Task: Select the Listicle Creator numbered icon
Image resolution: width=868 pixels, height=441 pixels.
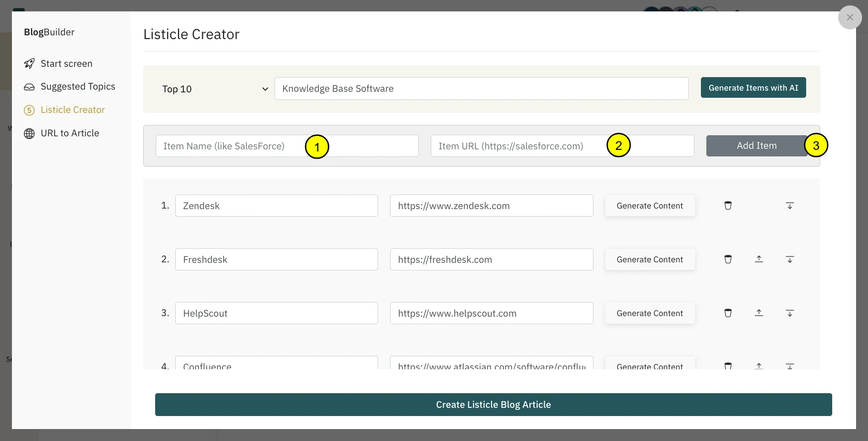Action: click(29, 110)
